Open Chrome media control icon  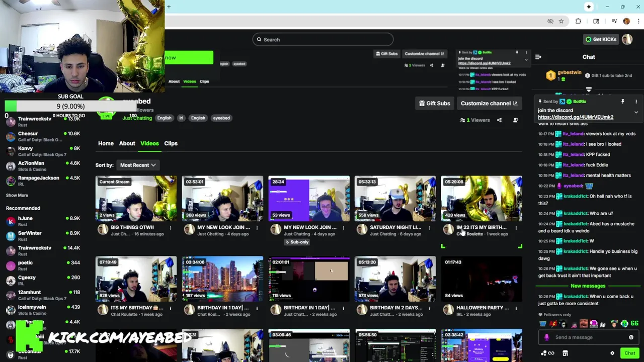[614, 21]
